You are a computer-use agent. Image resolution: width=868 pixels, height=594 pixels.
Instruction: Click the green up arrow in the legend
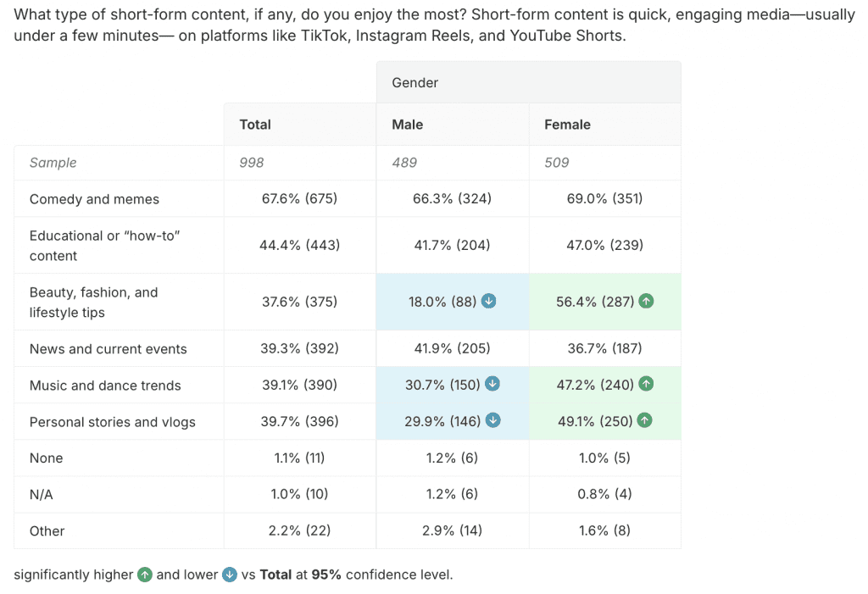tap(145, 575)
